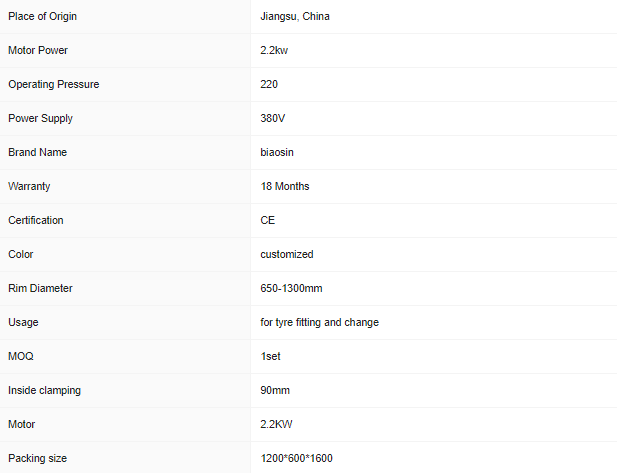617x473 pixels.
Task: Click the Operating Pressure label
Action: click(53, 84)
